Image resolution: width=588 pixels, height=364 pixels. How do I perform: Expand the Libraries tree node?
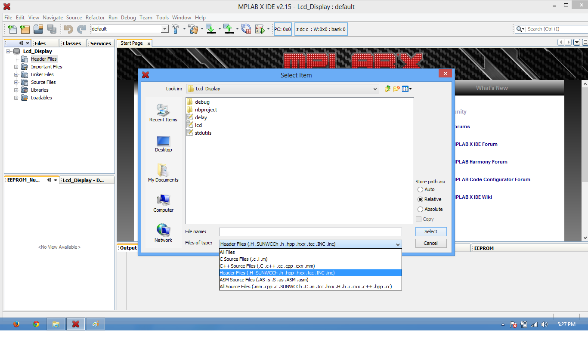(x=16, y=90)
